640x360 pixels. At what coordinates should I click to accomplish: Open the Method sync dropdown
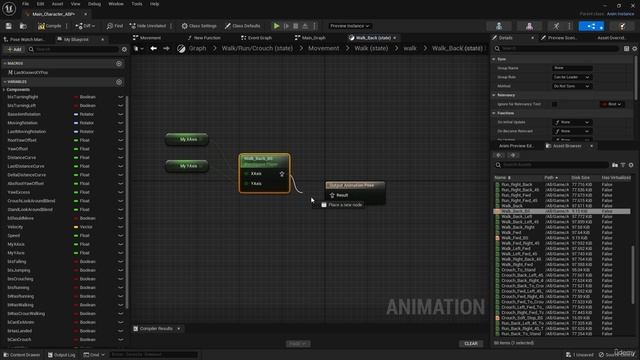pos(571,86)
